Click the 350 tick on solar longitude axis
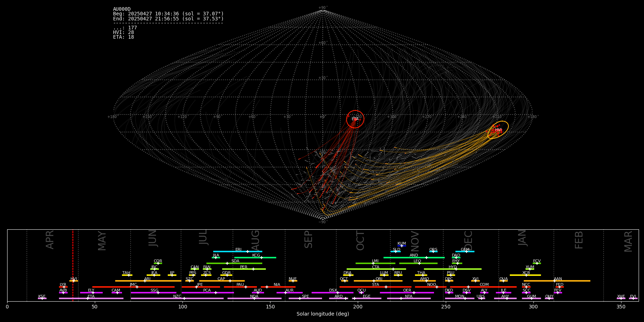 click(621, 307)
